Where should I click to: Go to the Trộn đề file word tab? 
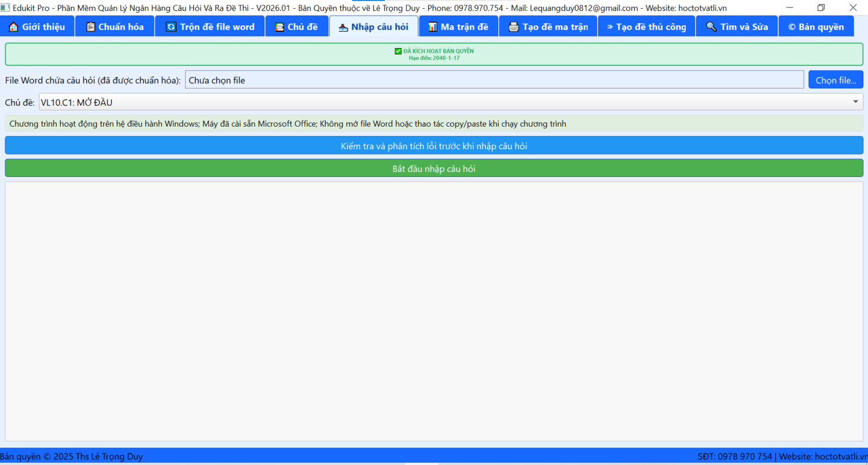click(209, 27)
